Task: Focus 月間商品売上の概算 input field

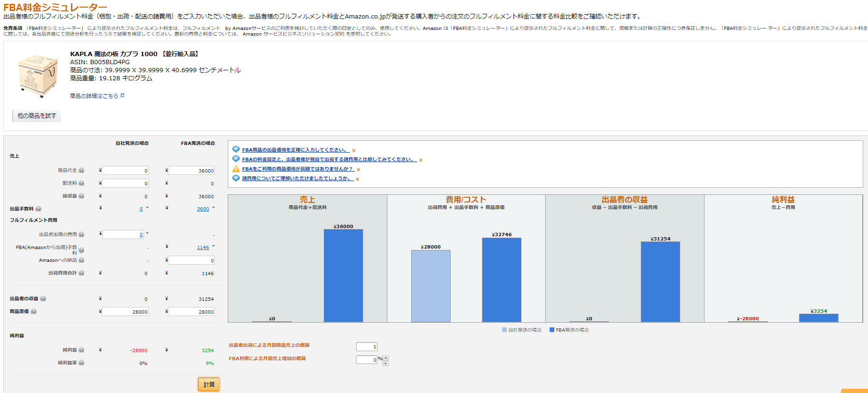Action: pos(367,347)
